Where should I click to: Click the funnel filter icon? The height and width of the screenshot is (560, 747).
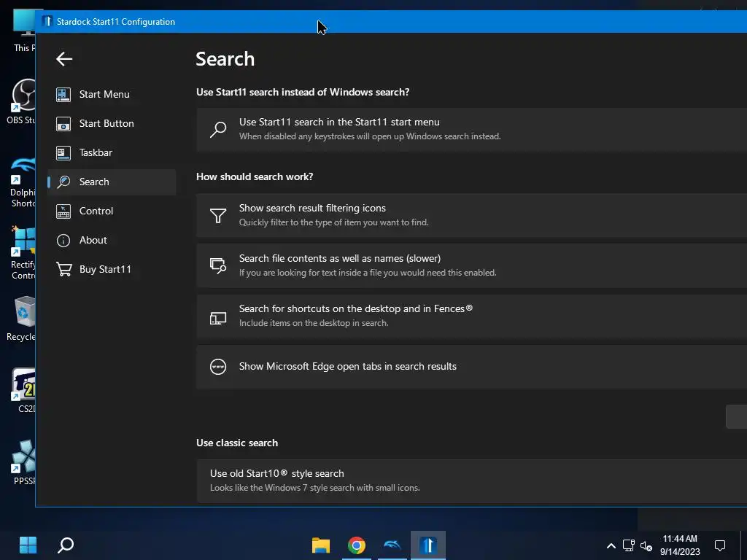[x=218, y=216]
